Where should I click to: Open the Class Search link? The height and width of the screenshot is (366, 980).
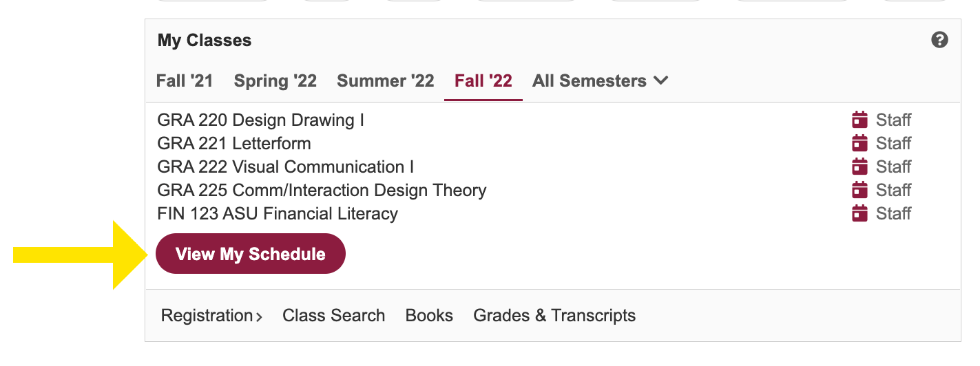point(333,316)
